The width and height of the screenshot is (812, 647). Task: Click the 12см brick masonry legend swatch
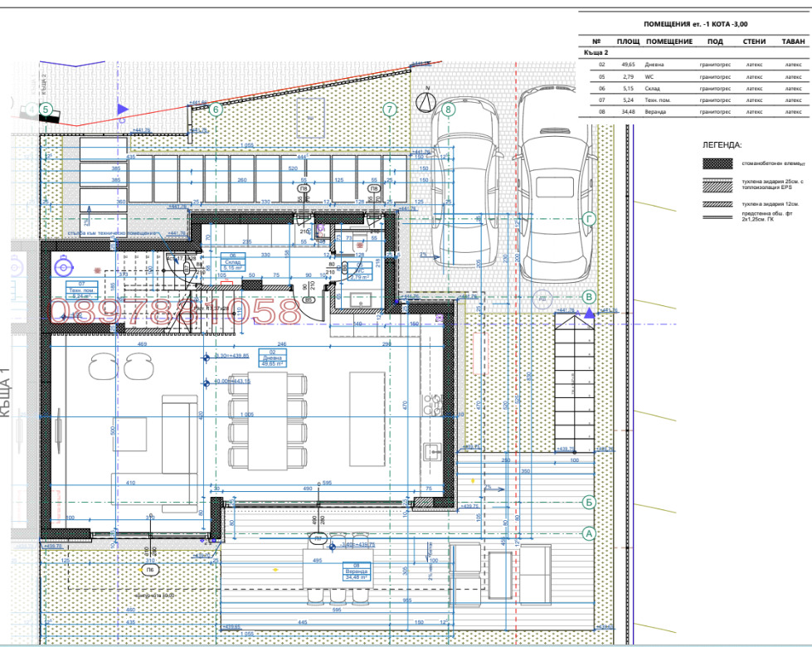click(717, 204)
